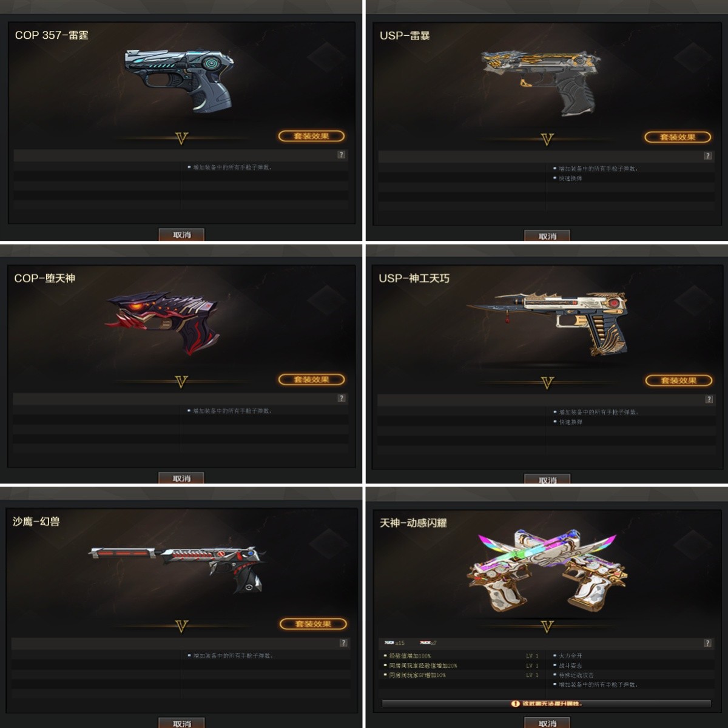The image size is (728, 728).
Task: Open help question mark in USP-雷暴 panel
Action: click(x=708, y=156)
